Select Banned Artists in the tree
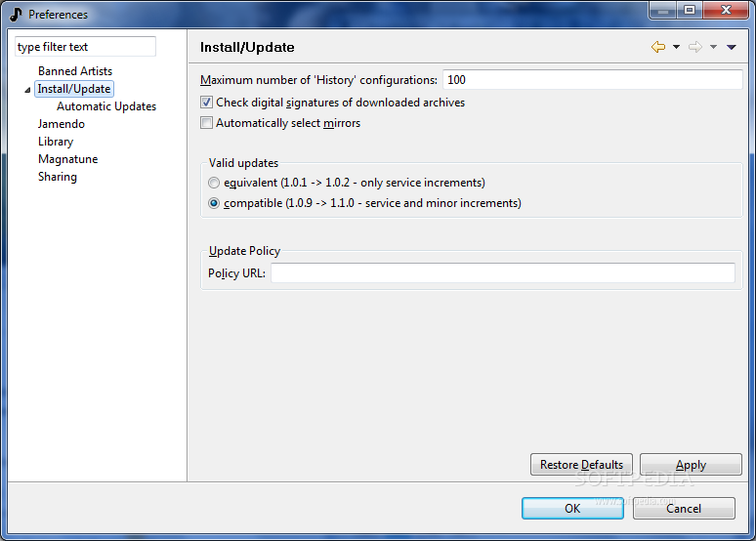Image resolution: width=756 pixels, height=541 pixels. point(75,71)
